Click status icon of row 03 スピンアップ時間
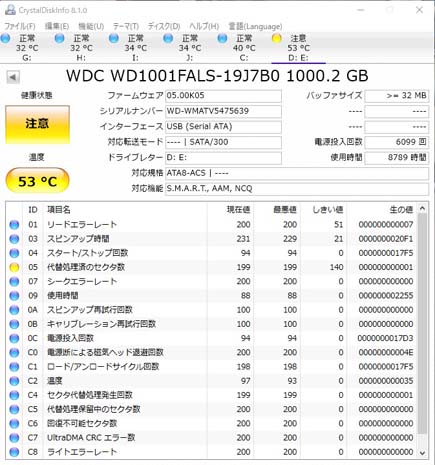Screen dimensions: 435x465 (x=14, y=239)
